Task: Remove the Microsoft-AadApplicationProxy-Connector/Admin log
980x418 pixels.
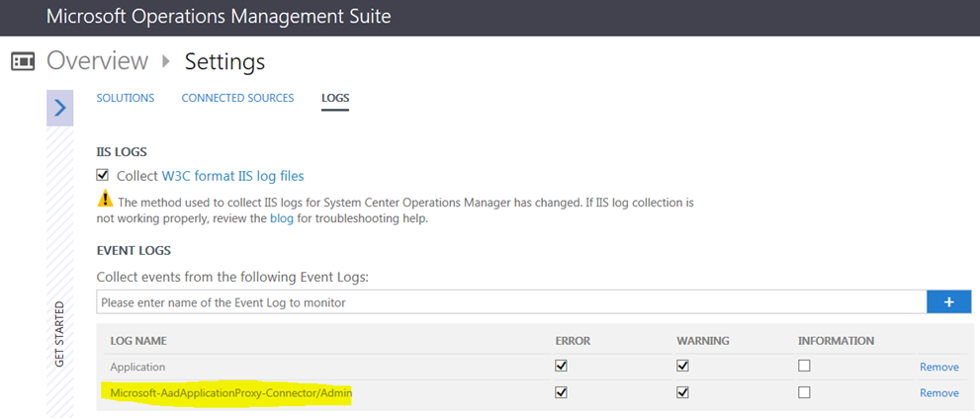Action: pyautogui.click(x=938, y=393)
